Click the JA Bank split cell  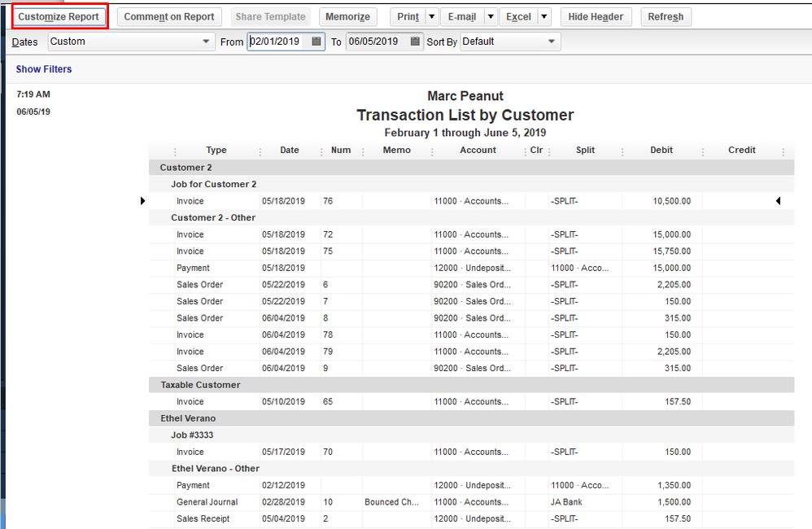[x=566, y=502]
